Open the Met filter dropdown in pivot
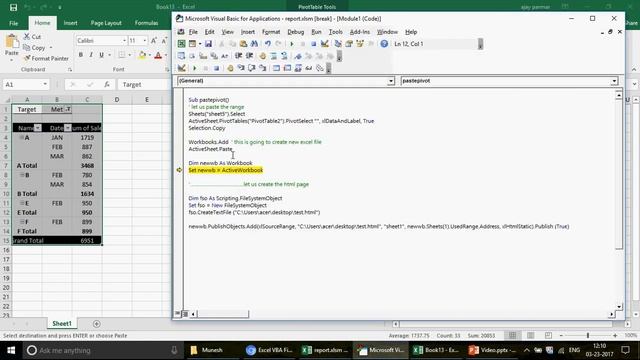Screen dimensions: 640x360 click(x=68, y=109)
